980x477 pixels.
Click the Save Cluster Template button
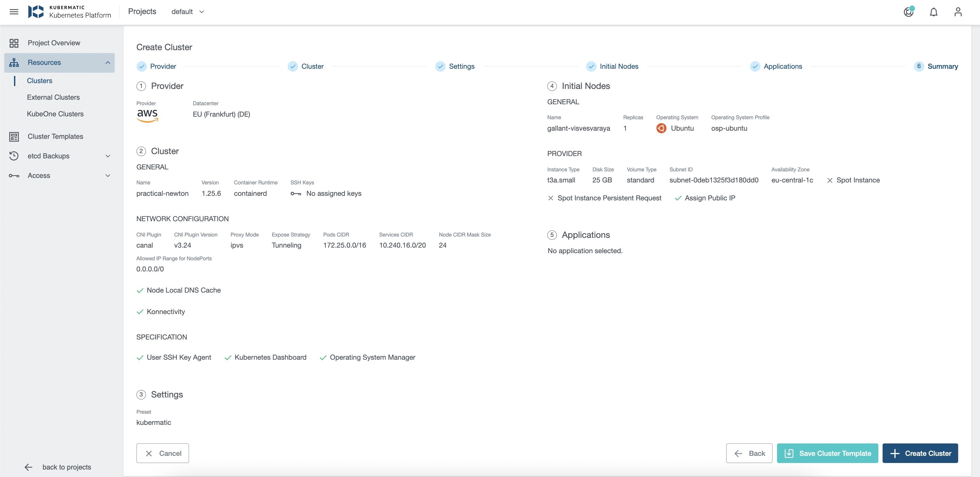828,453
